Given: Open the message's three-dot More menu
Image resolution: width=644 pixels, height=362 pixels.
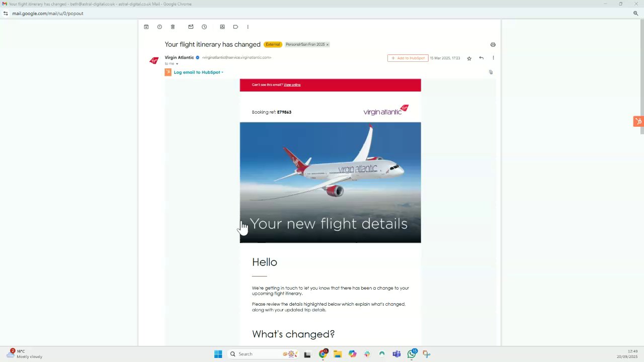Looking at the screenshot, I should click(493, 58).
